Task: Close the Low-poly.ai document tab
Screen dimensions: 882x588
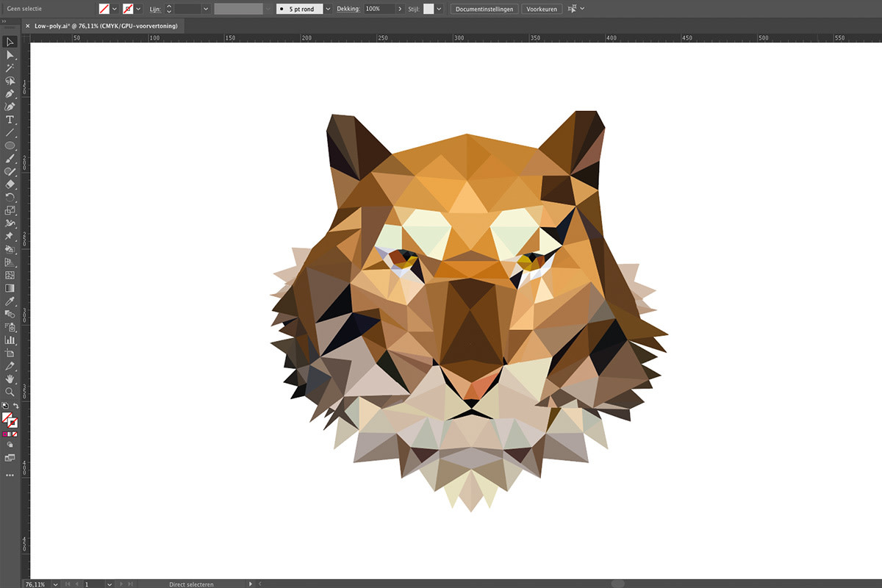Action: [28, 26]
